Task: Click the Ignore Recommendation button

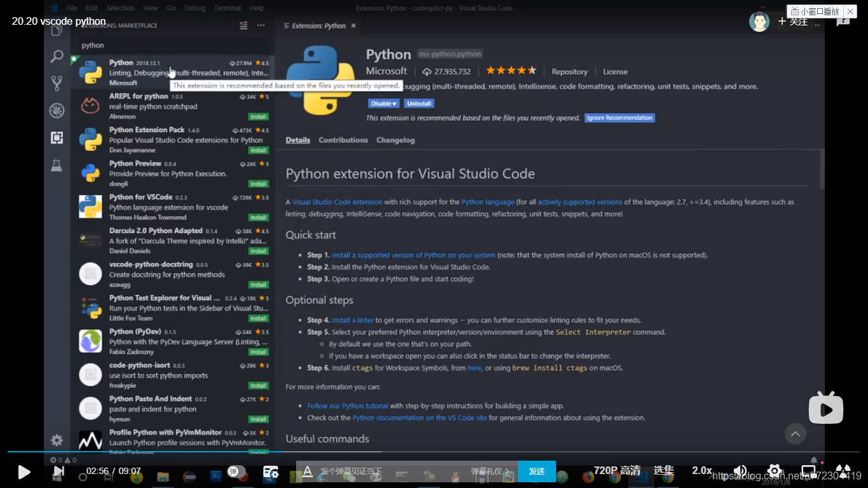Action: [x=620, y=118]
